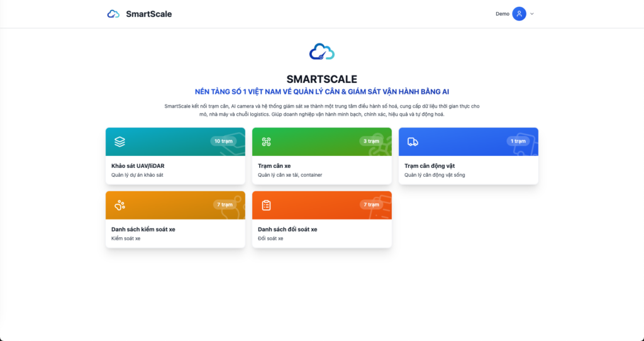Click the large center cloud gauge logo
Screen dimensions: 644x341
click(x=322, y=52)
